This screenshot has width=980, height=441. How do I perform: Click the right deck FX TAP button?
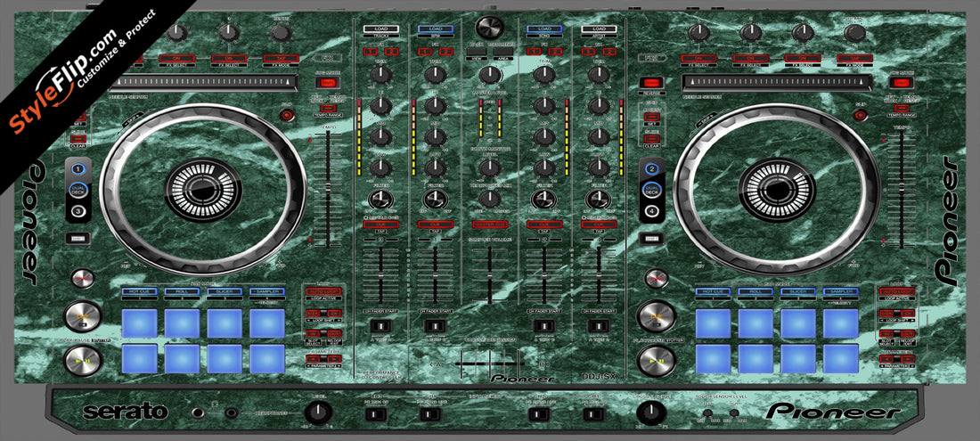tap(854, 58)
